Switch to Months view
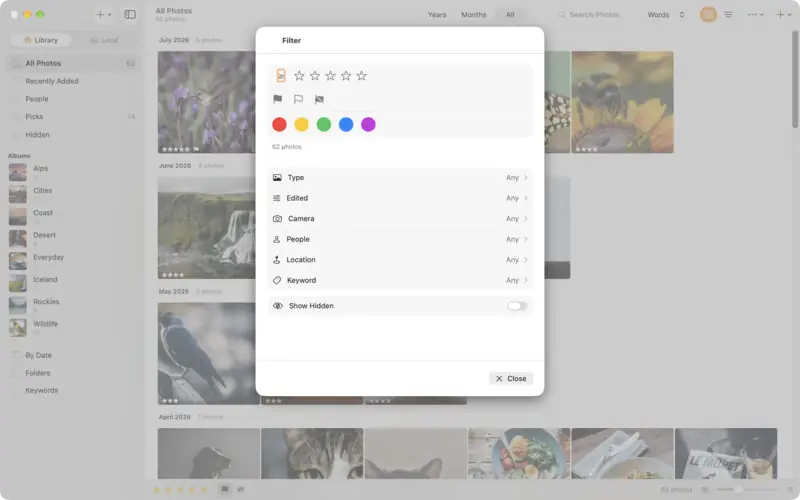Viewport: 800px width, 500px height. point(473,15)
